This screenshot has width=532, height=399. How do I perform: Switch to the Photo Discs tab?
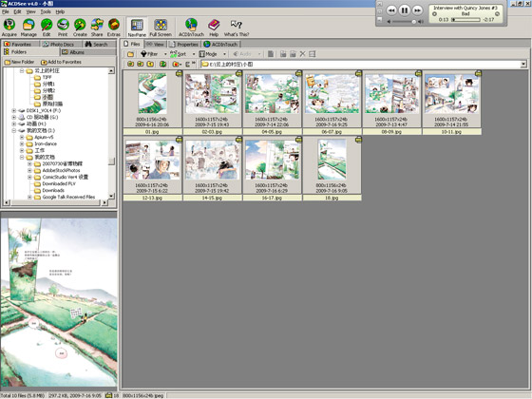tap(62, 44)
